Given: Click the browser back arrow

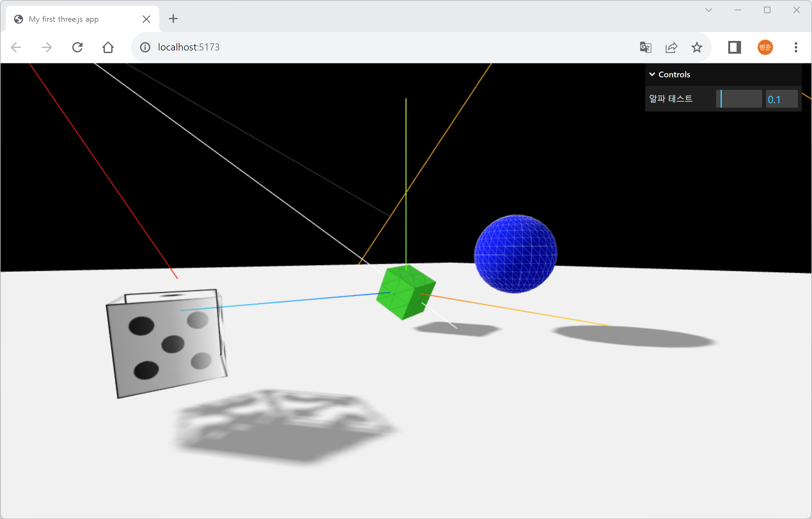Looking at the screenshot, I should point(16,47).
